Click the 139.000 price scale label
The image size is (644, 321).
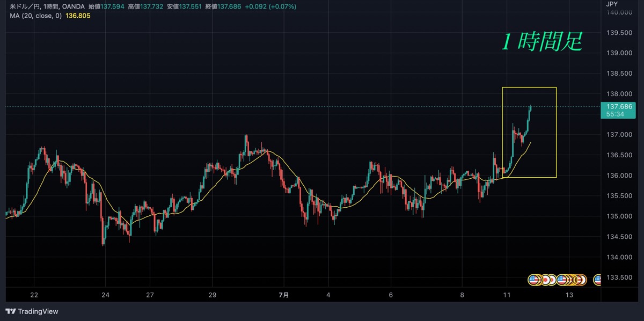(x=618, y=53)
